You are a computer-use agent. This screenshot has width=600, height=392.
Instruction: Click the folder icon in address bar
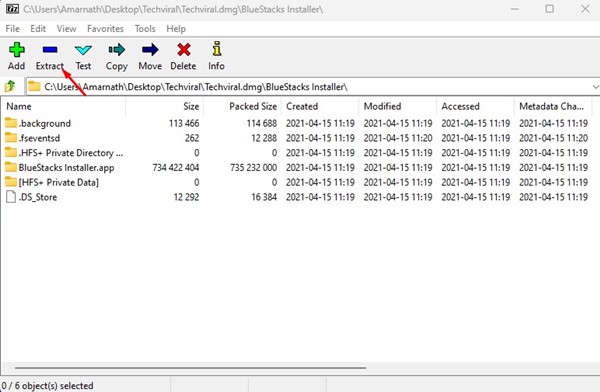pos(34,87)
